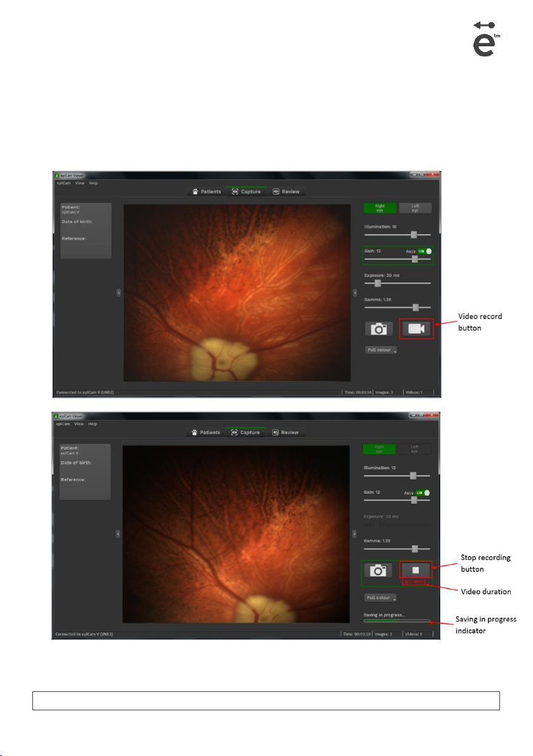This screenshot has height=756, width=533.
Task: Select Right eye in lower window
Action: pyautogui.click(x=379, y=449)
